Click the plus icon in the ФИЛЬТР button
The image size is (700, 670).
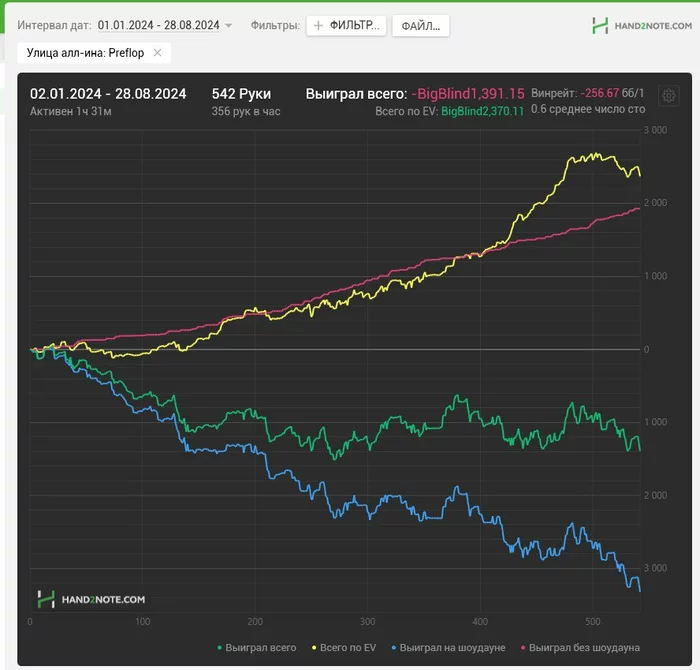(318, 25)
